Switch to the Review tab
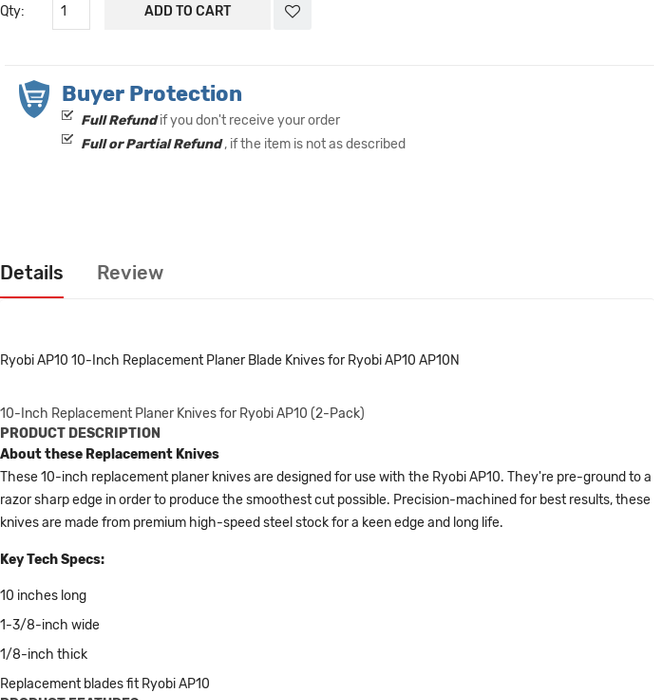 [130, 273]
